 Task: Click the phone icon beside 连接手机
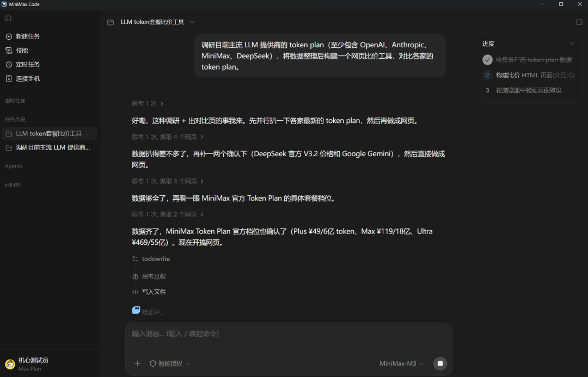[9, 78]
